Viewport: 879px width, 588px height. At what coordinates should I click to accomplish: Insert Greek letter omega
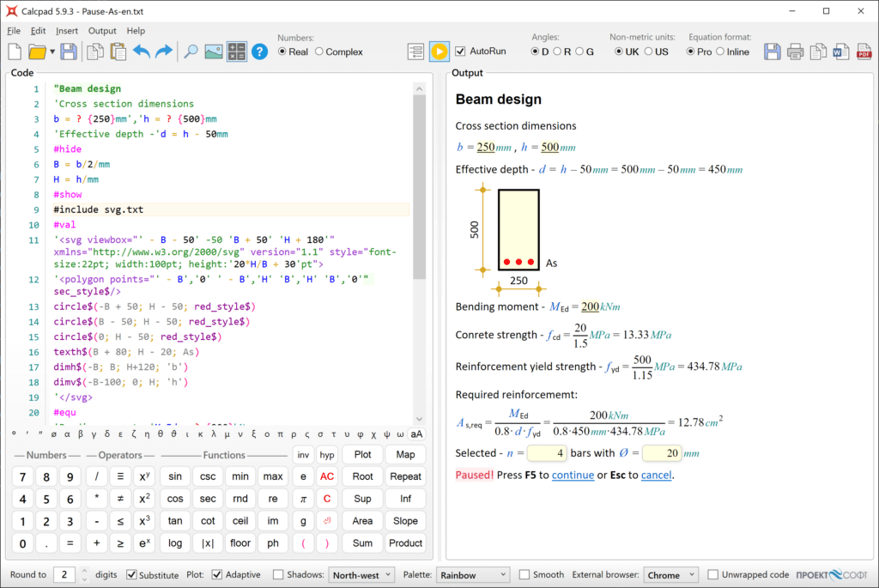pos(400,433)
